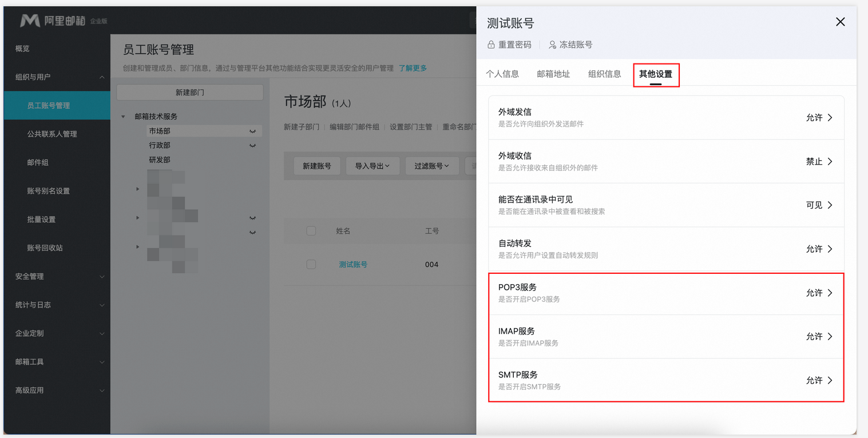Close the 测试账号 details panel

point(840,22)
